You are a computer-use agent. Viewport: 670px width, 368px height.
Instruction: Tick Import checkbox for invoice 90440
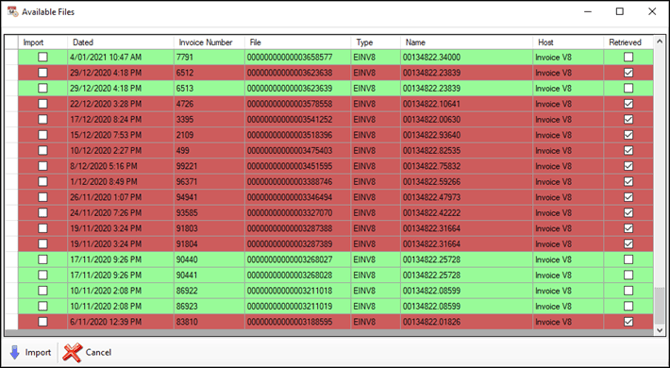[43, 259]
